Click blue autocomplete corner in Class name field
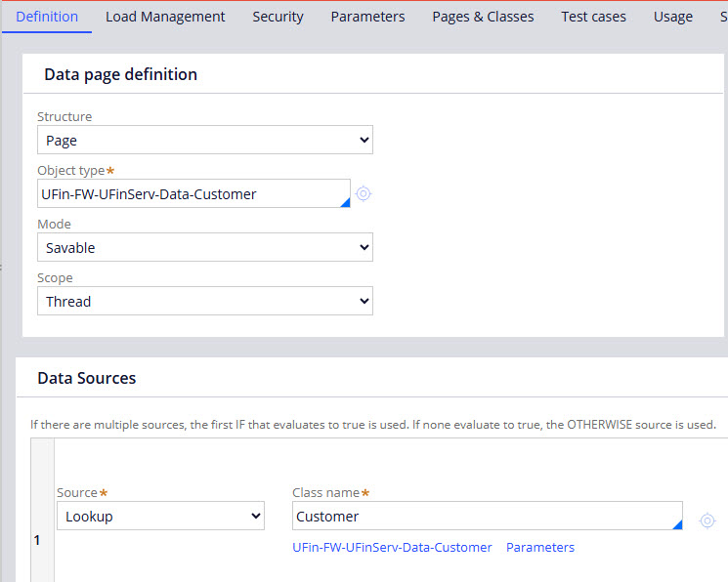728x582 pixels. click(x=676, y=524)
